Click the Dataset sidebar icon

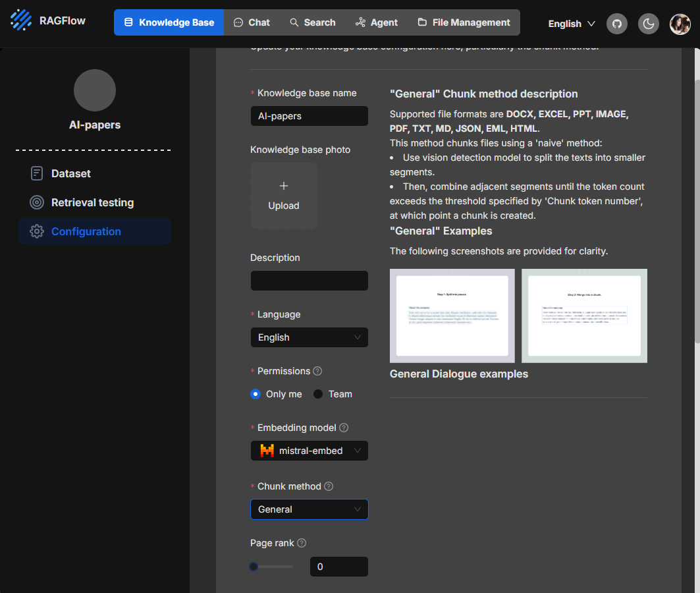click(36, 173)
